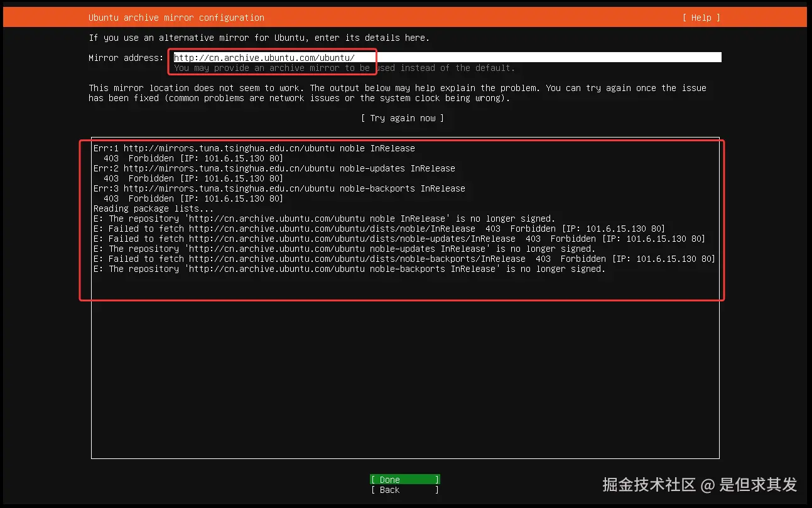This screenshot has height=508, width=812.
Task: Open the Help menu
Action: (700, 17)
